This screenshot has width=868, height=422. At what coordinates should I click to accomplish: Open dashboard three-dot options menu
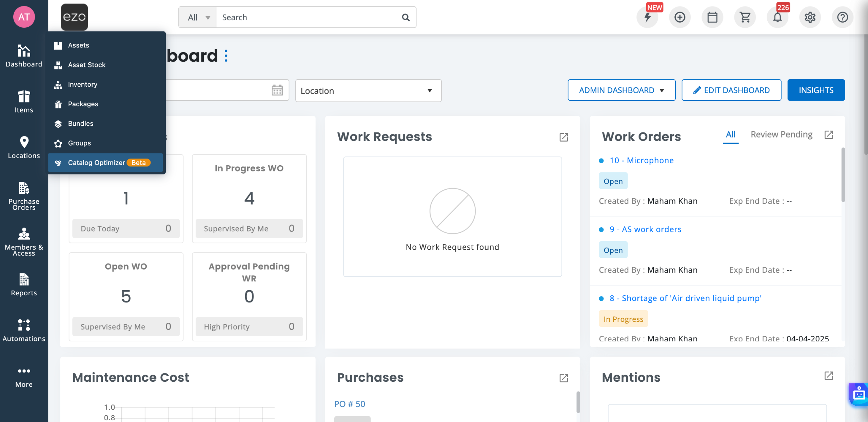(226, 56)
